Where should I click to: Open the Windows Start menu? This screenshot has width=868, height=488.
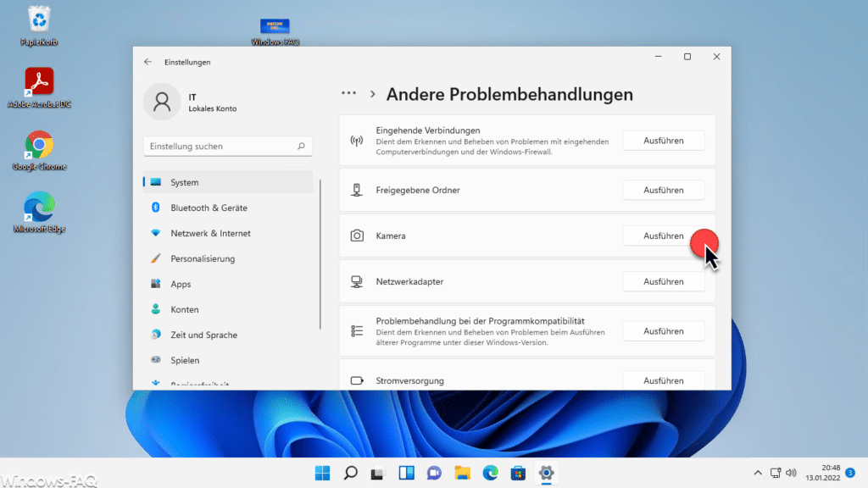(x=322, y=473)
